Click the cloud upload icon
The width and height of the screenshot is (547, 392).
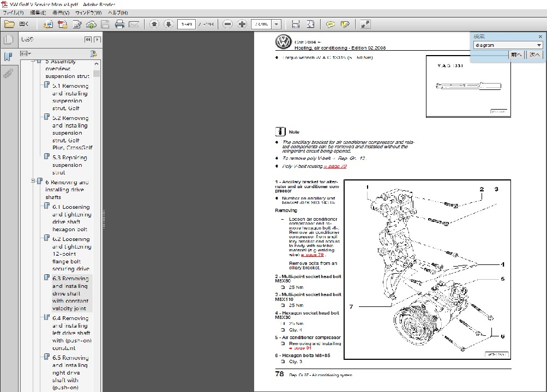pos(91,24)
